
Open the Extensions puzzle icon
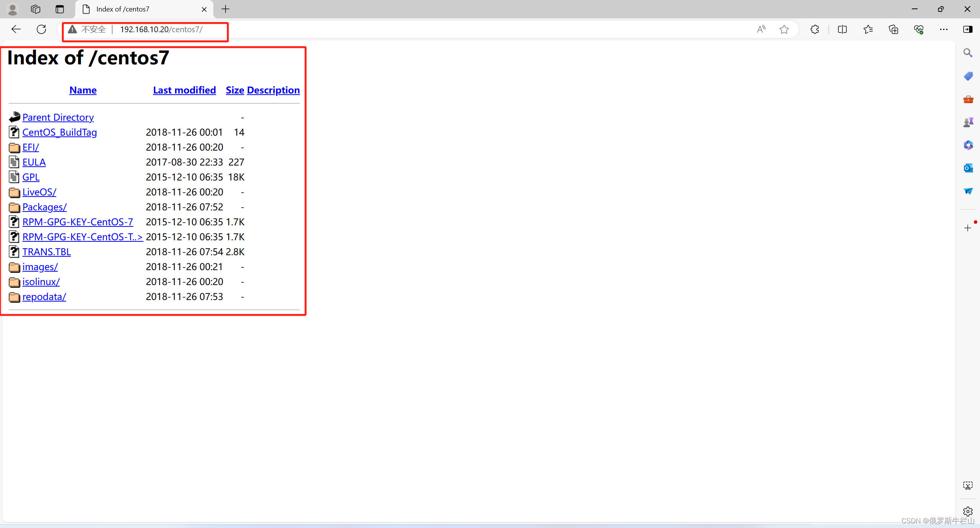815,29
